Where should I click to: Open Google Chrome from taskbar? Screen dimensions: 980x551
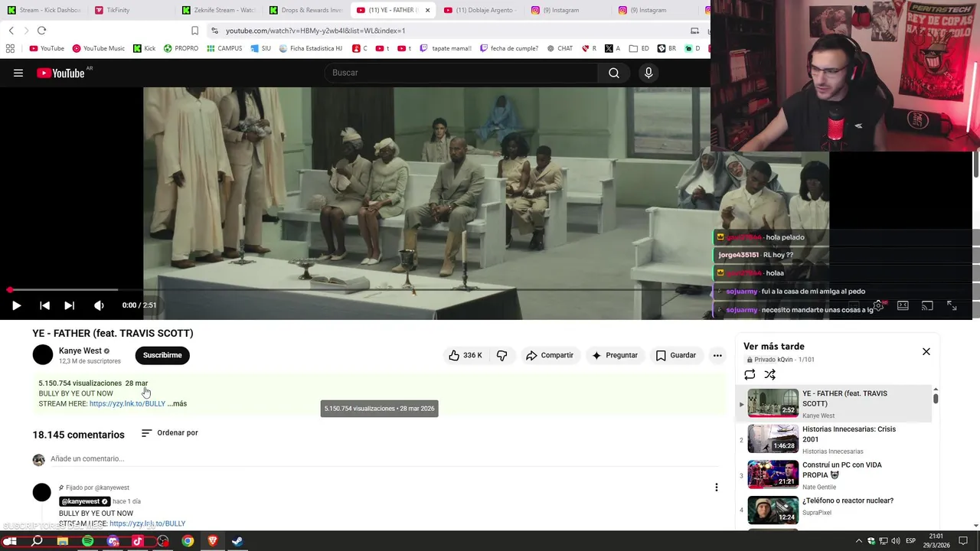(x=188, y=541)
